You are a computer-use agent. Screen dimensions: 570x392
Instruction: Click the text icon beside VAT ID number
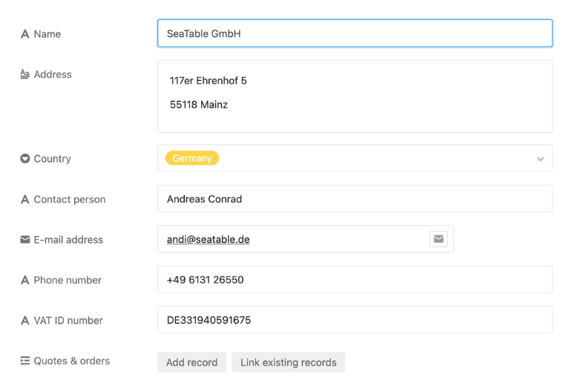click(x=24, y=321)
